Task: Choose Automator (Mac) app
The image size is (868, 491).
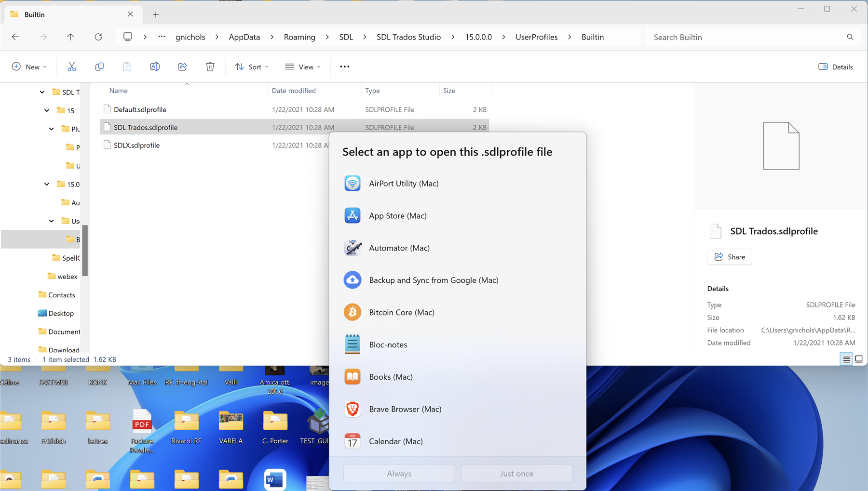Action: [458, 248]
